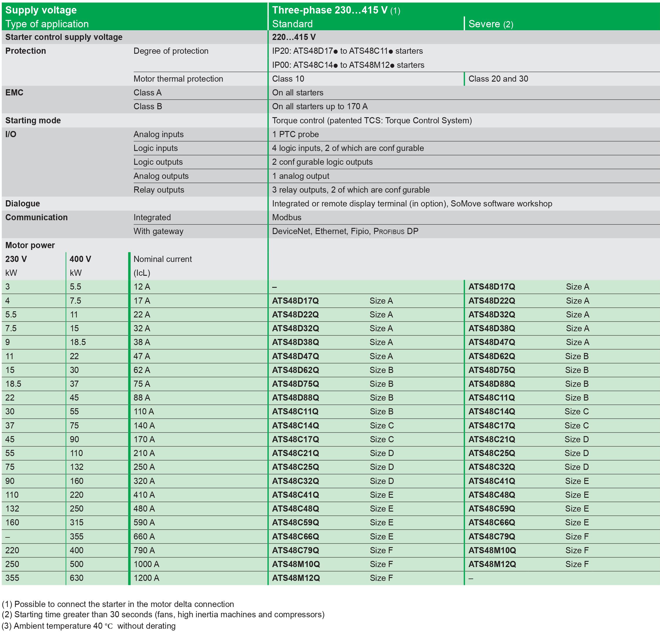660x644 pixels.
Task: Click '3 relay outputs' description
Action: click(351, 190)
